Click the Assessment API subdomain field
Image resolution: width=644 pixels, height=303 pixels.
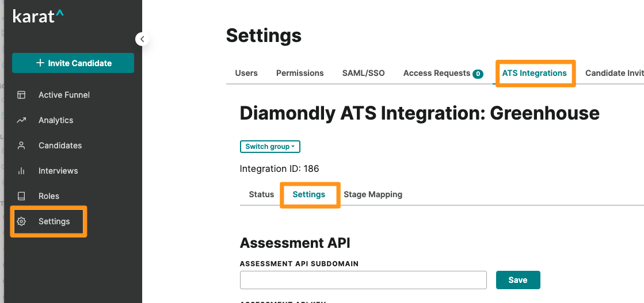363,280
